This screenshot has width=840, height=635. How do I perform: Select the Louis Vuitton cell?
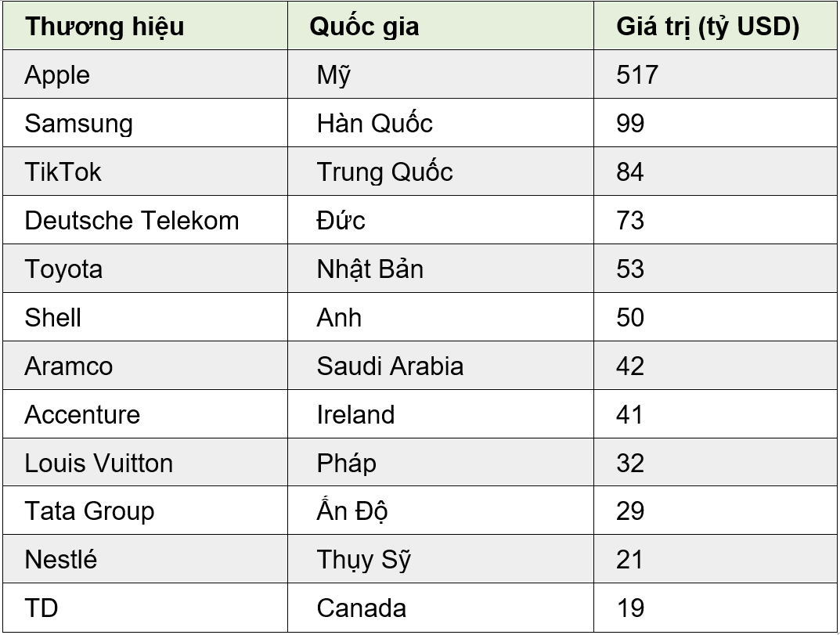[99, 464]
